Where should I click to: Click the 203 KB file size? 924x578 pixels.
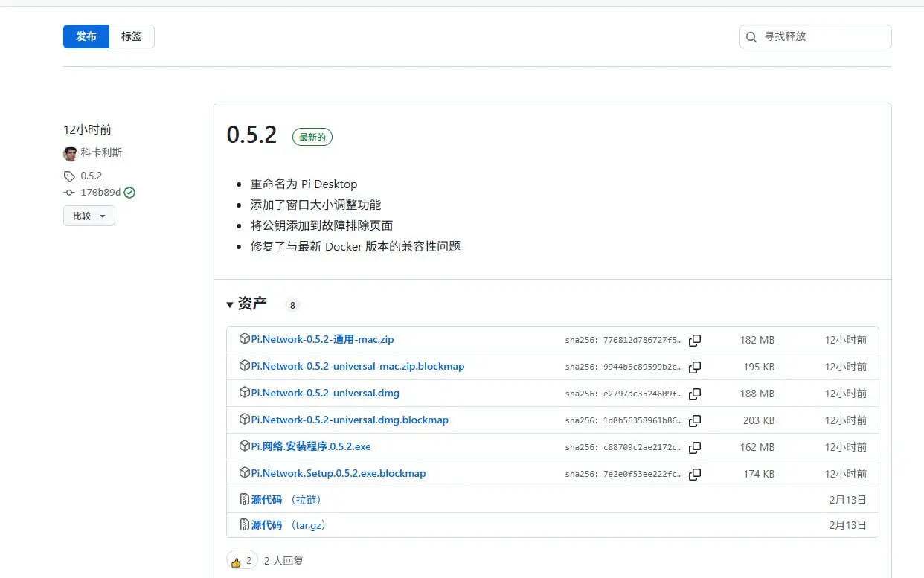click(758, 420)
